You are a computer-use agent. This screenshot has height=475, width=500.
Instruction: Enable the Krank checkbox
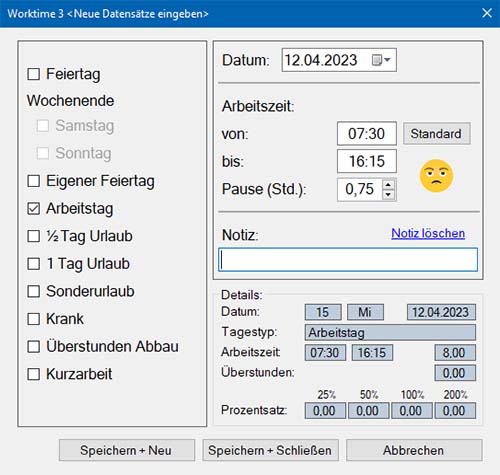33,319
